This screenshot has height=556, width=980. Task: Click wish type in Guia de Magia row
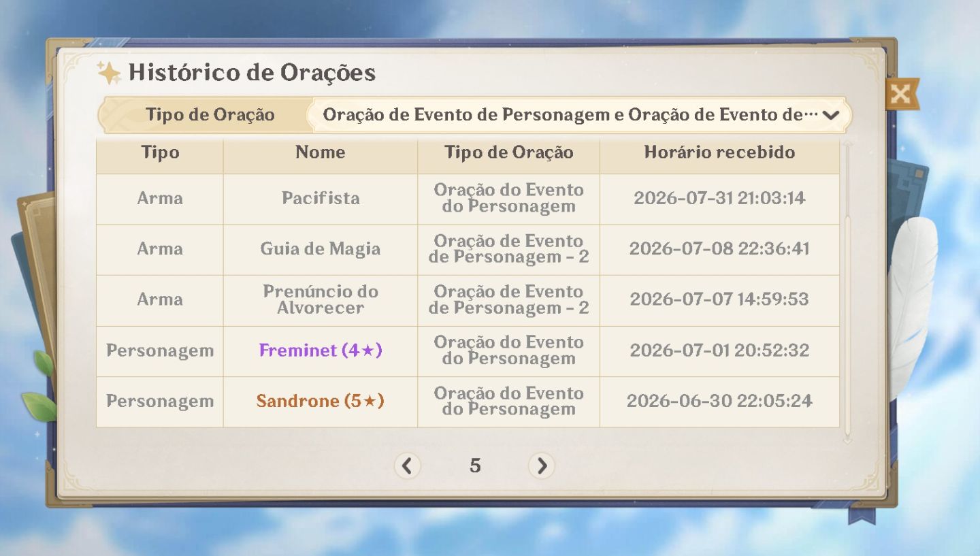509,249
